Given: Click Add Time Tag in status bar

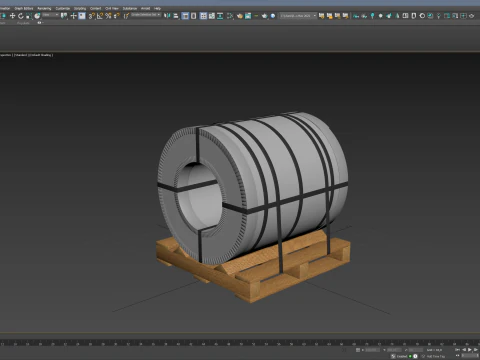Looking at the screenshot, I should 436,356.
